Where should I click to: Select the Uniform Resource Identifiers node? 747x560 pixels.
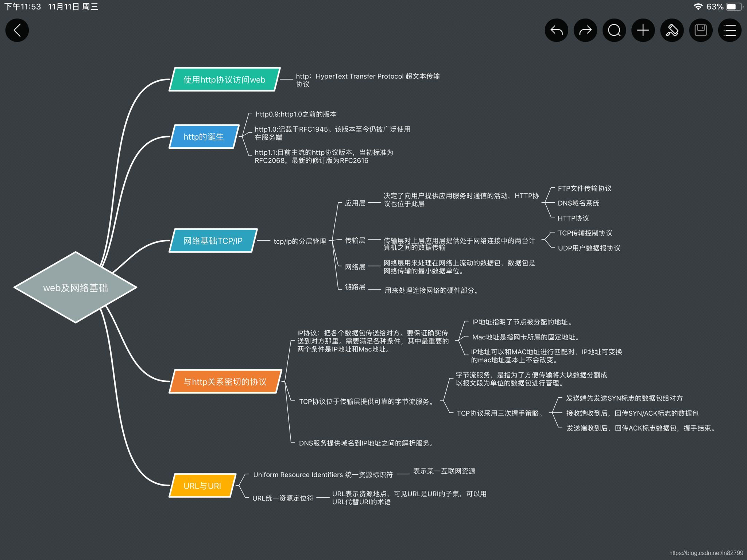323,475
